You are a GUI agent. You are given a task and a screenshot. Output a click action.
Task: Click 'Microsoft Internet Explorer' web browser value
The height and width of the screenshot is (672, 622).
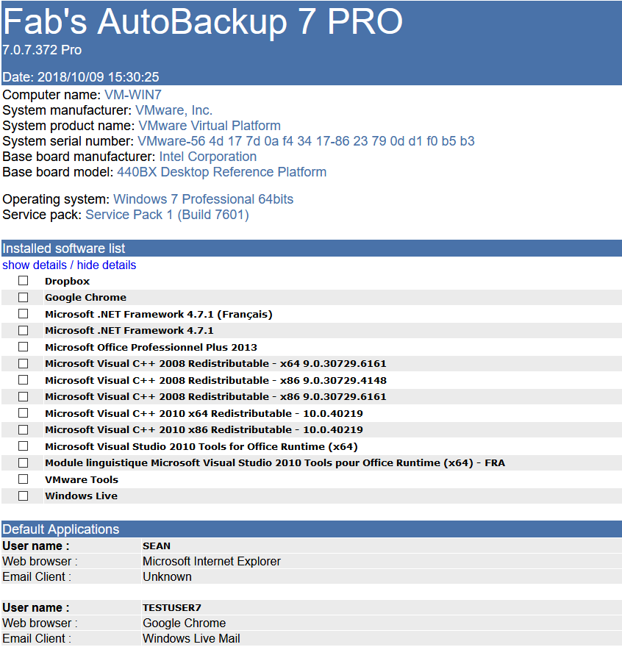(x=212, y=562)
